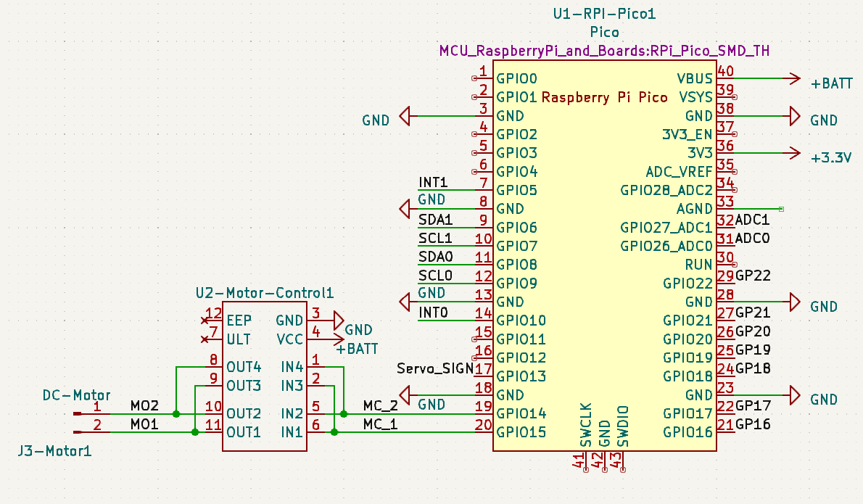Screen dimensions: 863x504
Task: Click the Raspberry Pi Pico symbol name text
Action: 604,97
